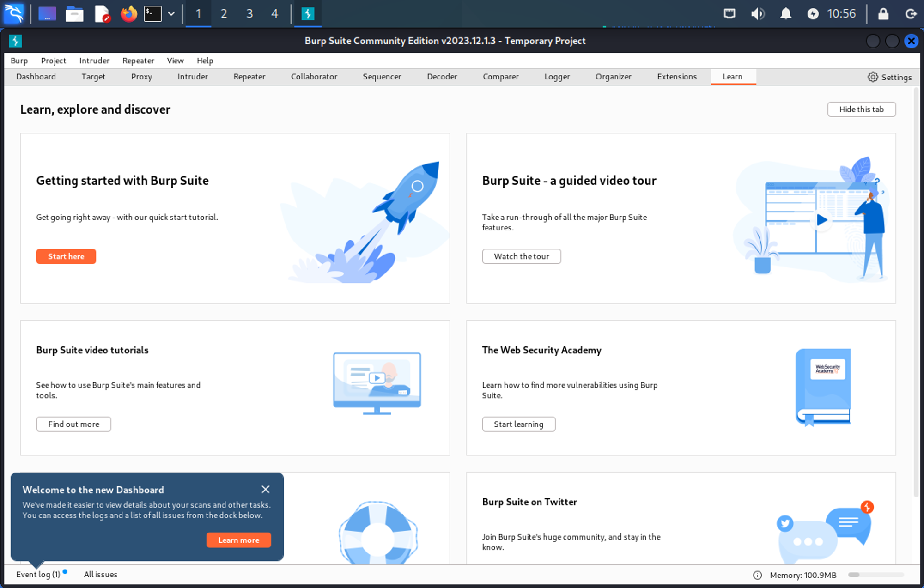Switch to the Intruder tab

[x=193, y=77]
